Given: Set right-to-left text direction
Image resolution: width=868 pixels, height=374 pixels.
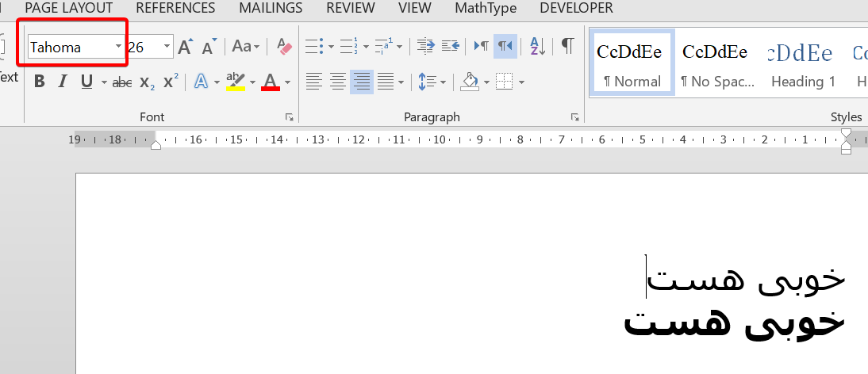Looking at the screenshot, I should (x=505, y=46).
